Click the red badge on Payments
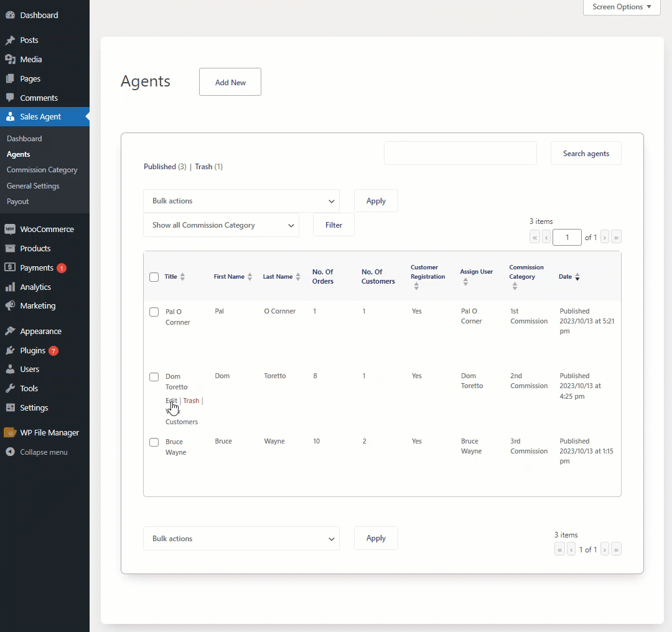The image size is (672, 632). tap(62, 268)
